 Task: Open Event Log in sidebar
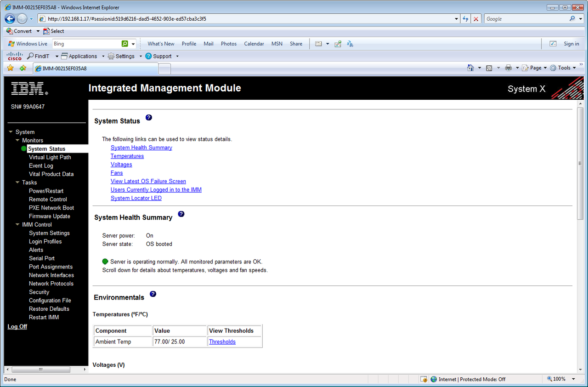[x=41, y=165]
